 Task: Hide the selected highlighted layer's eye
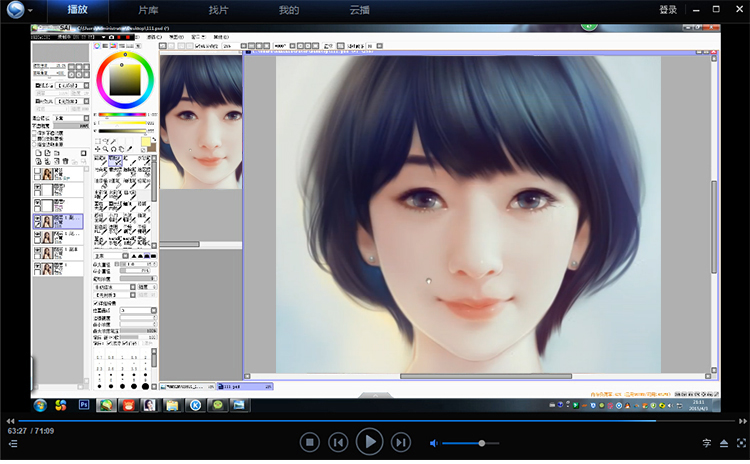(37, 219)
